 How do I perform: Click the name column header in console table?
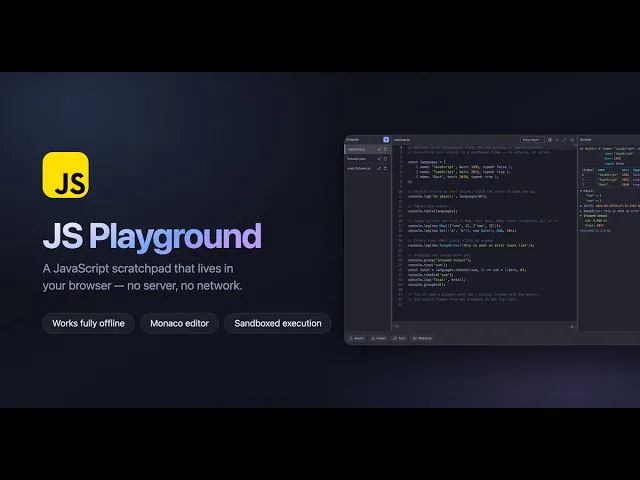(x=601, y=170)
